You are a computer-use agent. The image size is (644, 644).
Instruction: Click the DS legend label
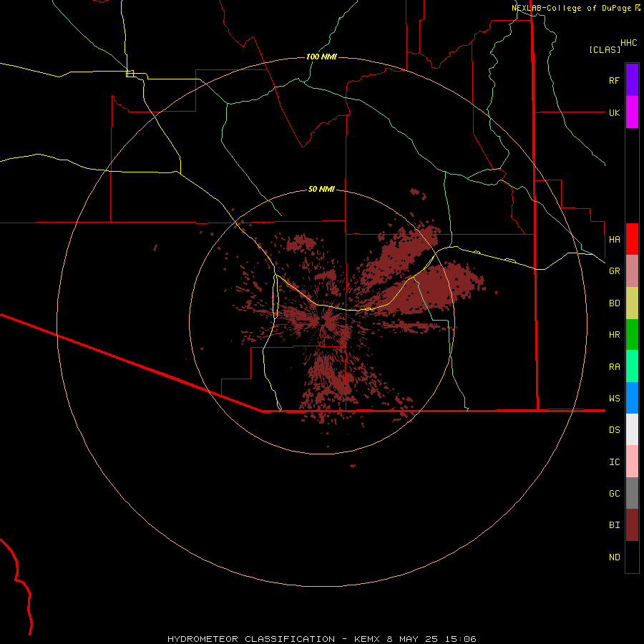(614, 430)
